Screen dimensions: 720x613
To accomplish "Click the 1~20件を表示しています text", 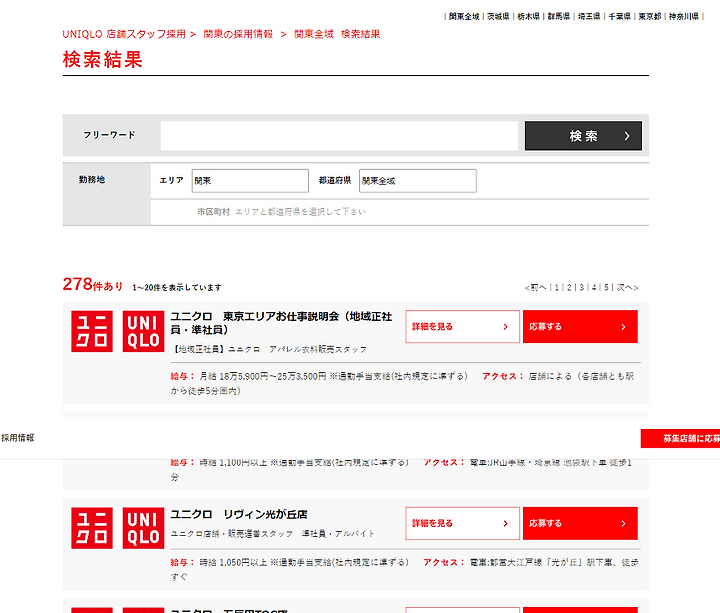I will [x=177, y=287].
